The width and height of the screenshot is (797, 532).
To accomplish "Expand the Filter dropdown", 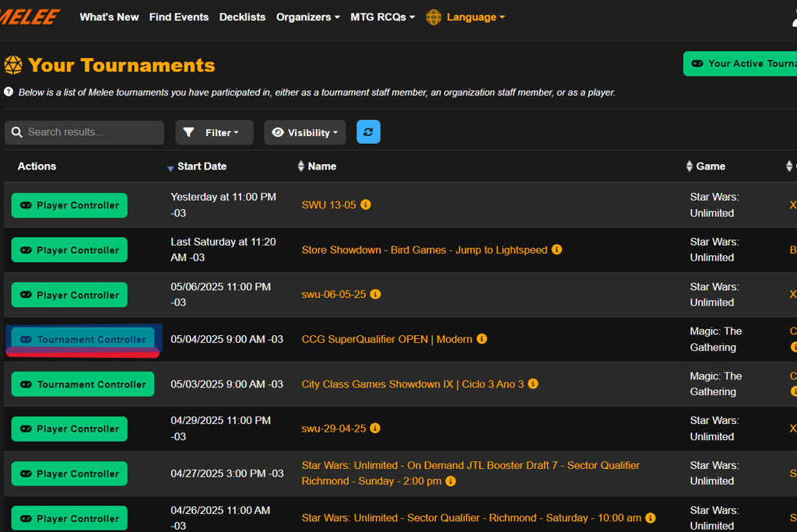I will (215, 133).
